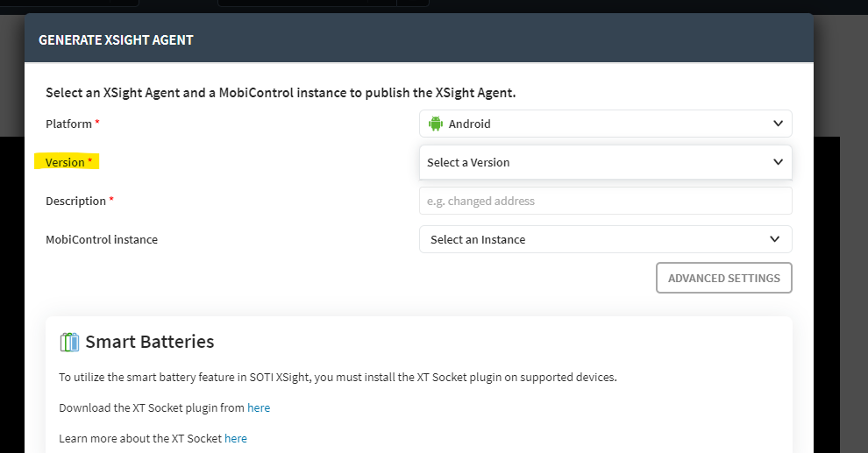Click the Smart Batteries icon
The image size is (868, 453).
click(x=70, y=342)
